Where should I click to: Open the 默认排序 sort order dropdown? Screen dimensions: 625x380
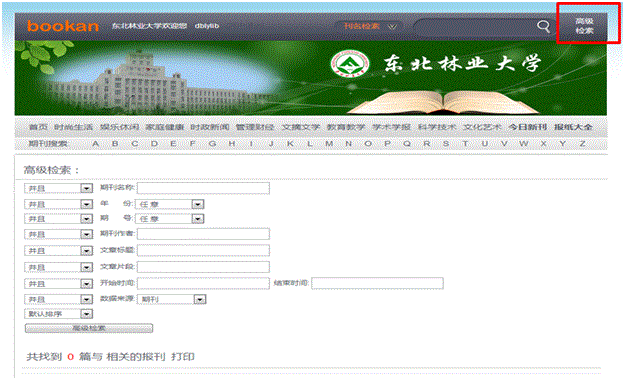click(59, 314)
